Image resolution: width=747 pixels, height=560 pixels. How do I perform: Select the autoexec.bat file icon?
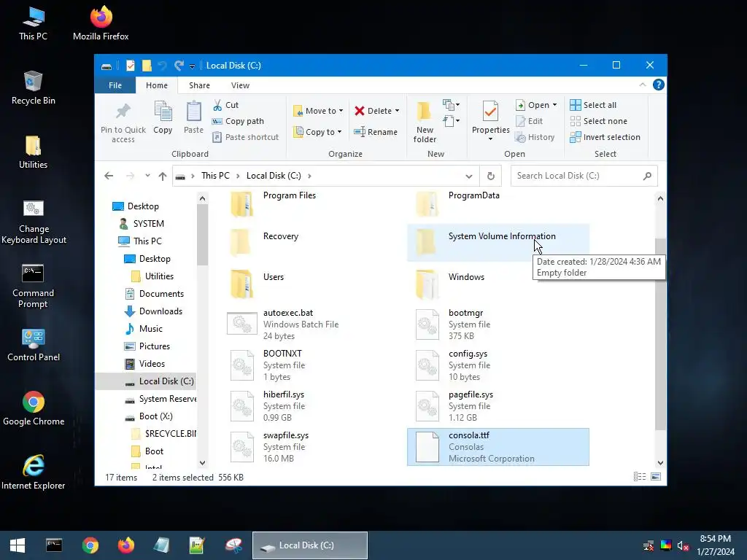click(242, 324)
